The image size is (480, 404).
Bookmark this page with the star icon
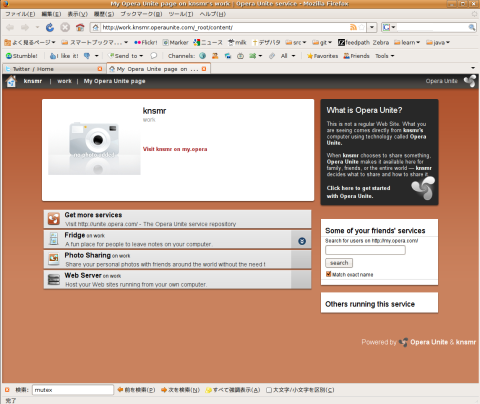tap(361, 27)
